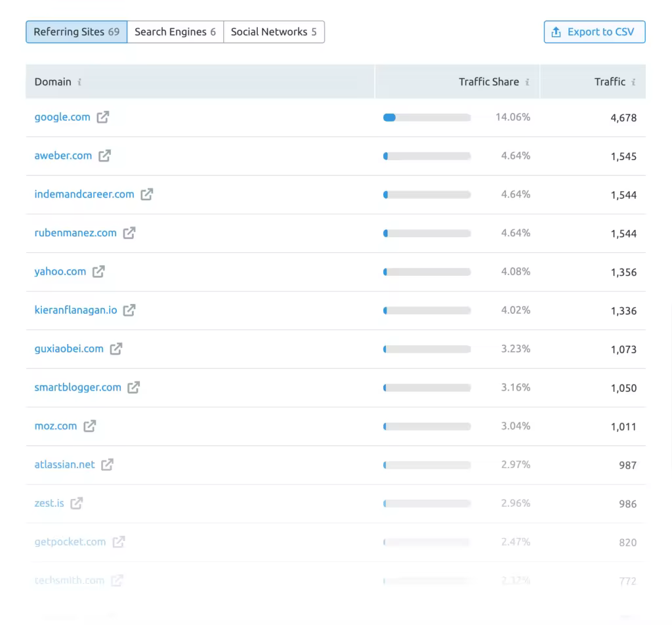
Task: Open external link icon next to getpocket.com
Action: coord(119,542)
